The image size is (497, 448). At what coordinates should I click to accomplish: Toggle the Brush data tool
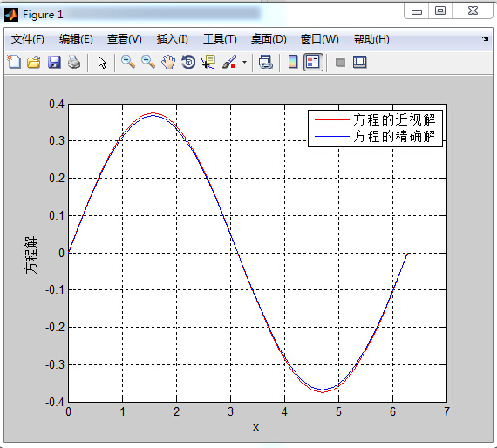[229, 62]
